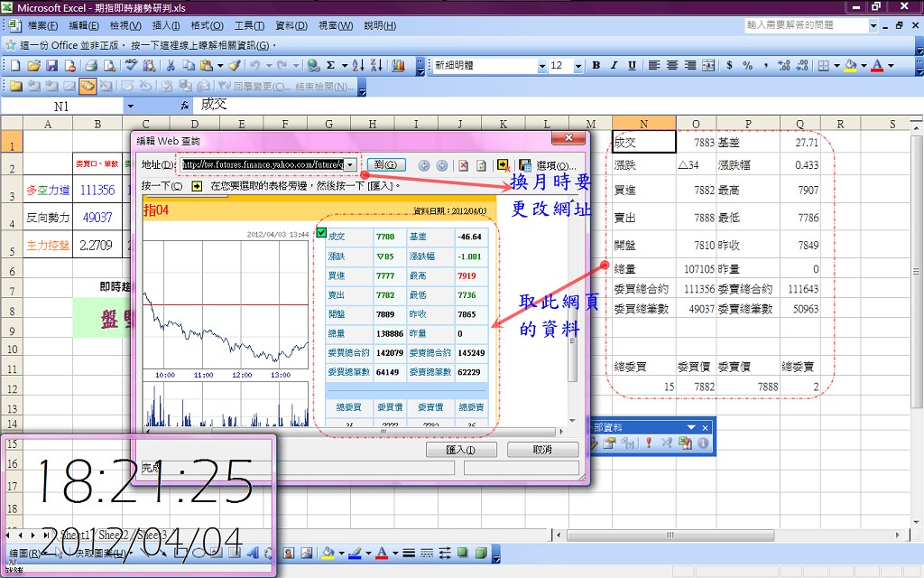Save the query in Web Query dialog

[525, 166]
